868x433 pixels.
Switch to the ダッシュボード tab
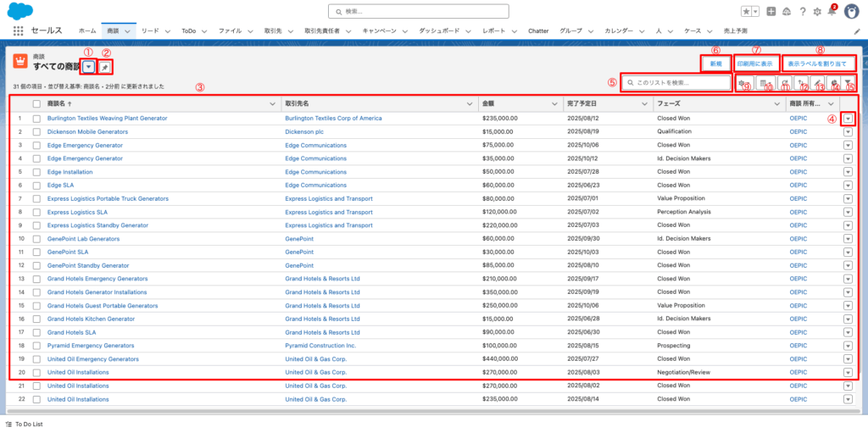[x=439, y=31]
